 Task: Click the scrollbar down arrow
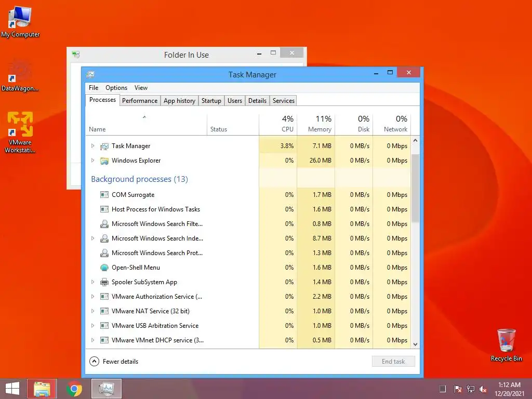tap(415, 344)
